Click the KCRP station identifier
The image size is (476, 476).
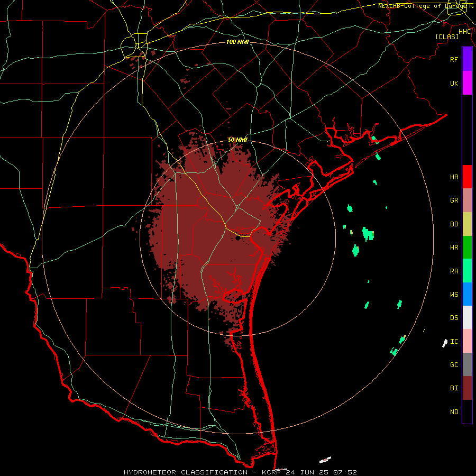[270, 472]
